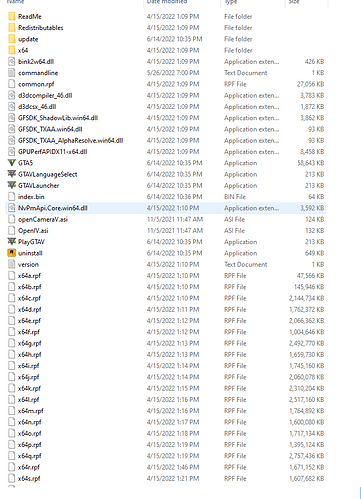Viewport: 361px width, 499px height.
Task: Select the x64c.rpf file name
Action: (x=29, y=298)
